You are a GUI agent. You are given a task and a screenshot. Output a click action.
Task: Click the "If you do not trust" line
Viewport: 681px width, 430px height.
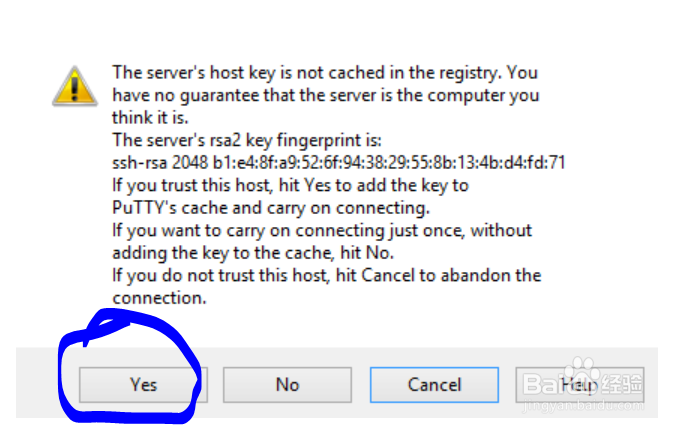click(326, 275)
